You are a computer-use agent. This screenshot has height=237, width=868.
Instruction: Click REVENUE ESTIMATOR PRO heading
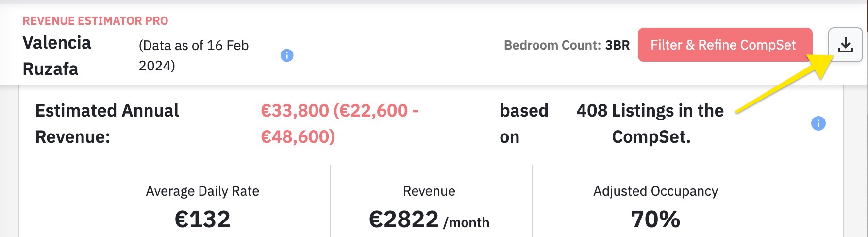[95, 21]
